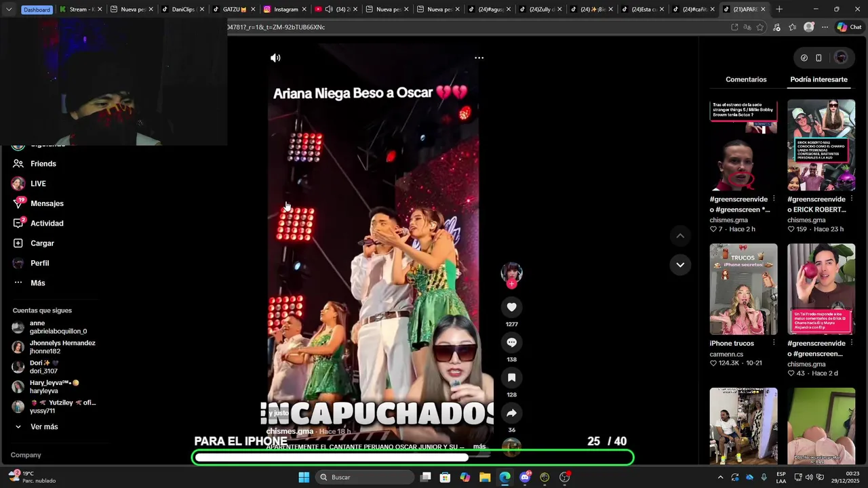Switch to Podría interesarte tab
The height and width of the screenshot is (488, 868).
tap(818, 79)
